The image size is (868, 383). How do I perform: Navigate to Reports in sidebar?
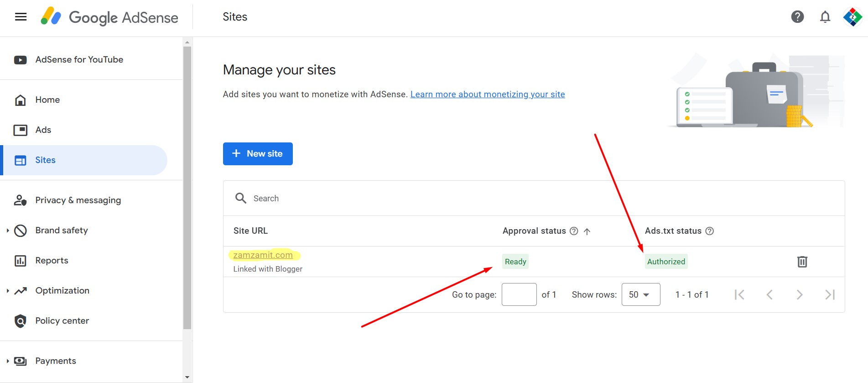point(52,261)
